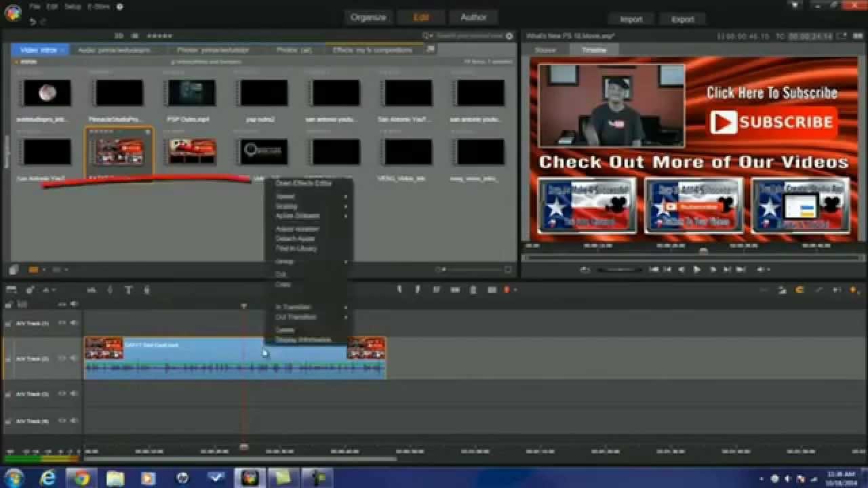The height and width of the screenshot is (488, 868).
Task: Expand the Out Transition submenu
Action: 346,317
